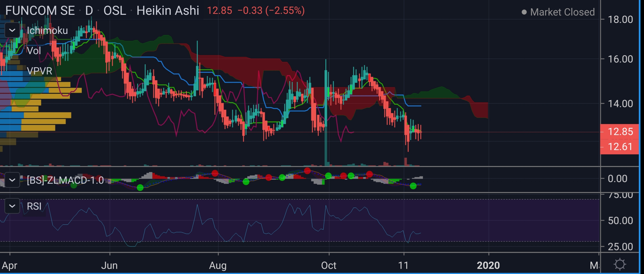Collapse the [BS]-ZLMACD-1.0 pane chevron
Viewport: 644px width, 274px height.
tap(12, 180)
